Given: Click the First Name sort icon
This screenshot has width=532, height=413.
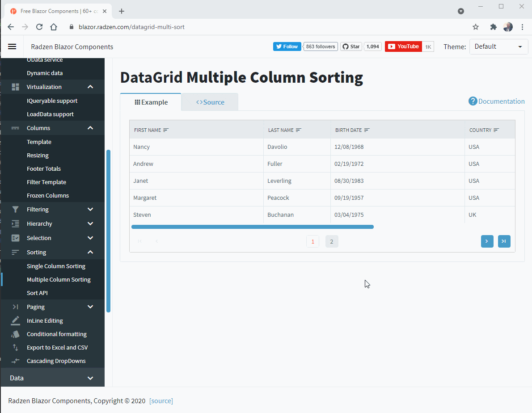Looking at the screenshot, I should point(166,130).
